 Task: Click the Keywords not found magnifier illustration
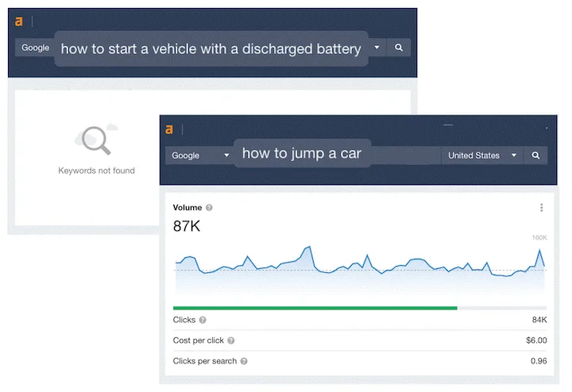(96, 140)
